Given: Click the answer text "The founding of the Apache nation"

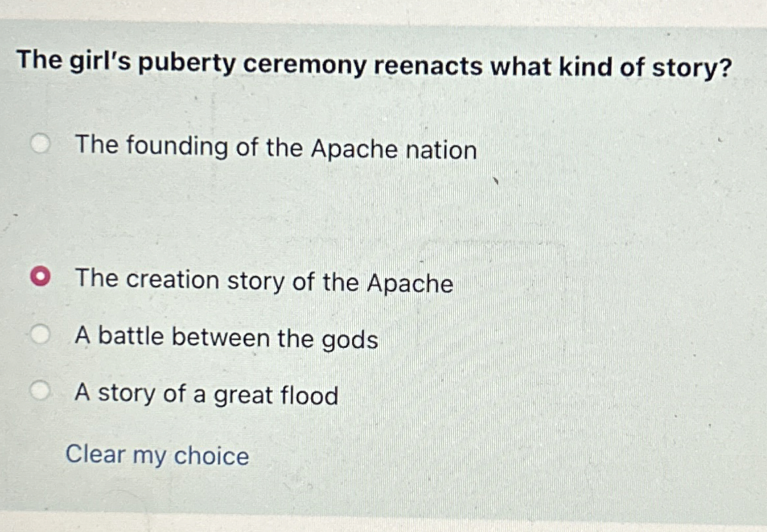Looking at the screenshot, I should click(x=275, y=148).
